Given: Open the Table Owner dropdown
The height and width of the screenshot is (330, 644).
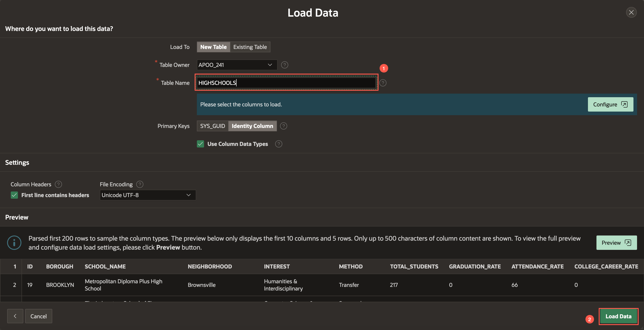Looking at the screenshot, I should (x=237, y=65).
